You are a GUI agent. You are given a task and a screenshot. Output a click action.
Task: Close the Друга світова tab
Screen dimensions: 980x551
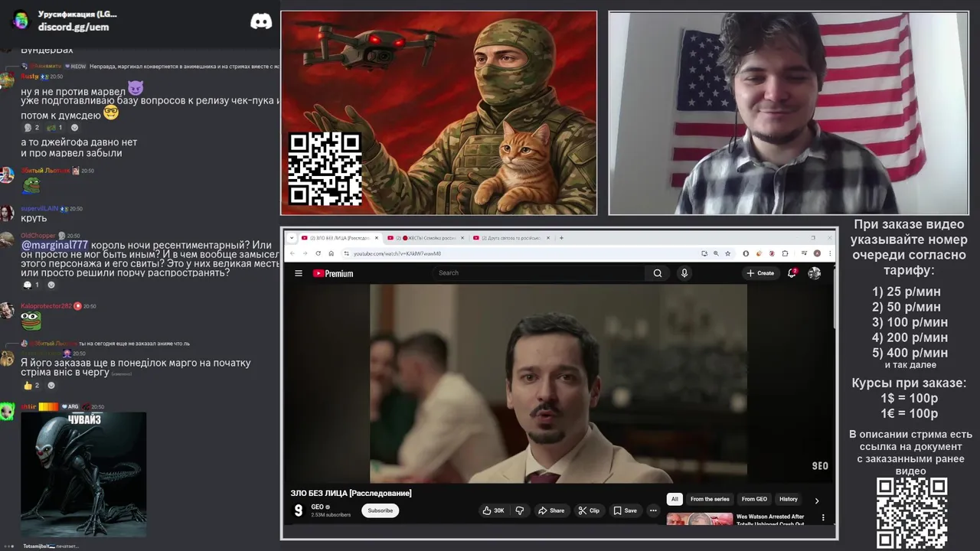click(x=548, y=238)
